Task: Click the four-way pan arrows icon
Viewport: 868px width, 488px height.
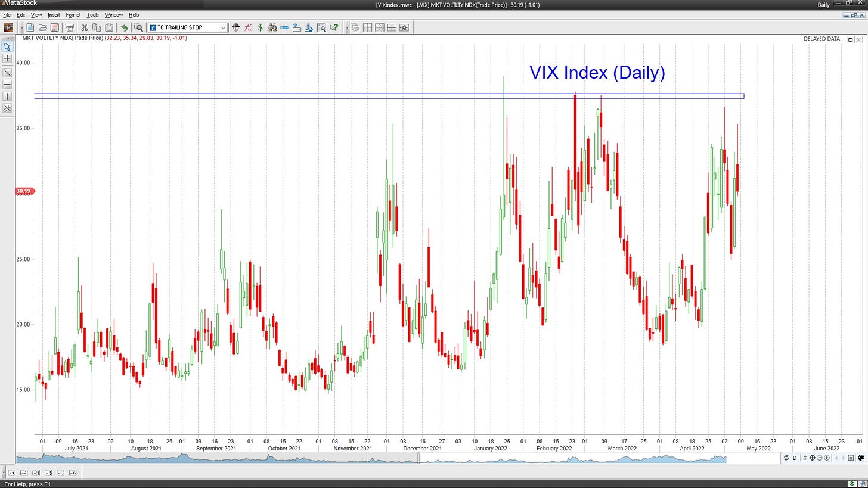Action: (813, 458)
